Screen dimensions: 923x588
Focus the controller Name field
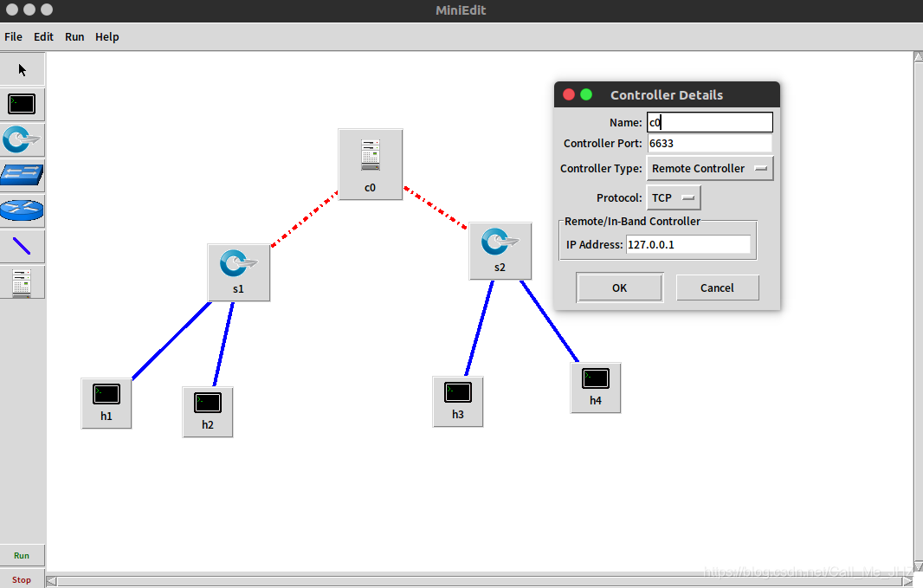(710, 122)
